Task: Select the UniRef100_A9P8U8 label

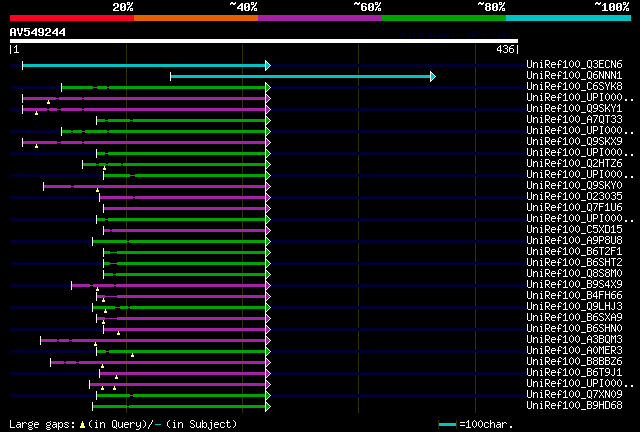Action: coord(574,240)
